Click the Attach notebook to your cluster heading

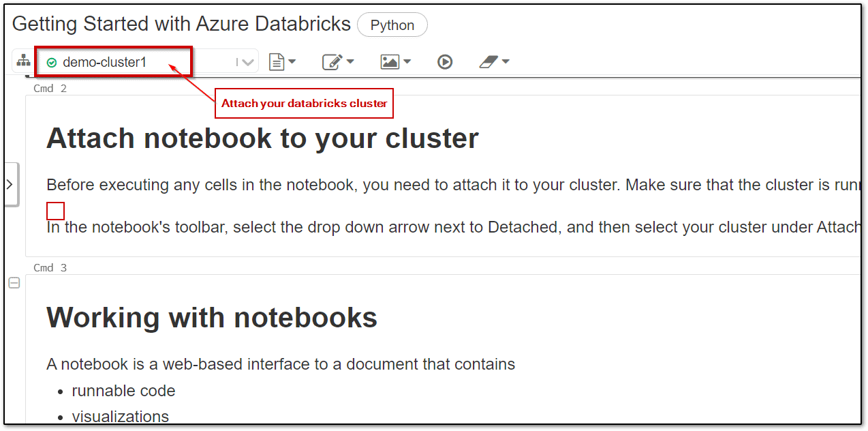pos(261,138)
